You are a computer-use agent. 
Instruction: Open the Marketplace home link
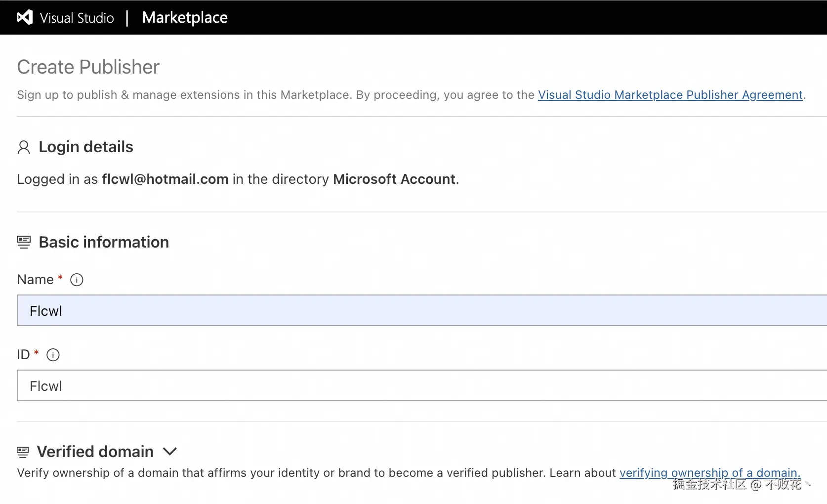point(185,18)
